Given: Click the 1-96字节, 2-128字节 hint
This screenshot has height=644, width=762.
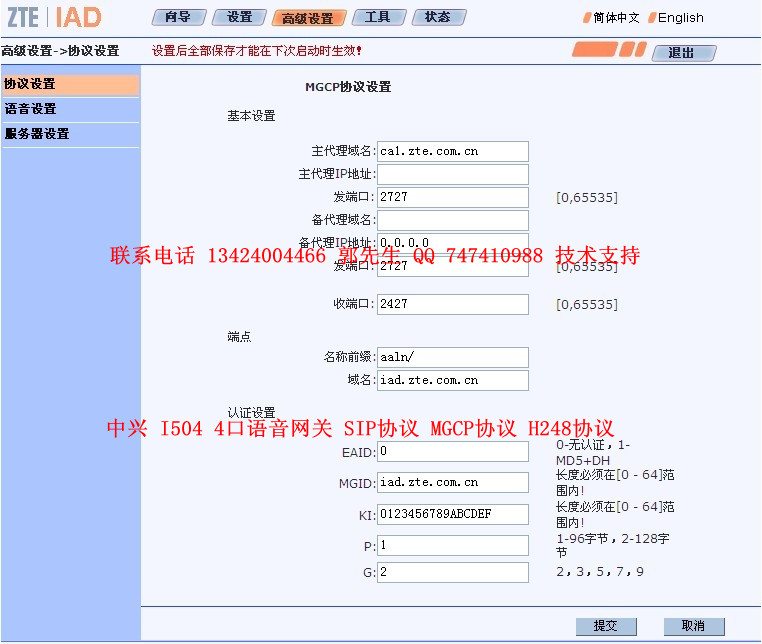Looking at the screenshot, I should [x=612, y=546].
